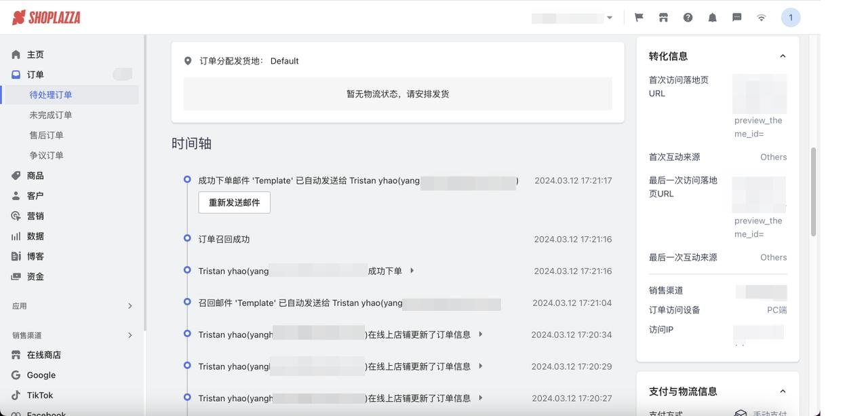Collapse the 支付与物流信息 section
The height and width of the screenshot is (416, 868).
tap(783, 392)
